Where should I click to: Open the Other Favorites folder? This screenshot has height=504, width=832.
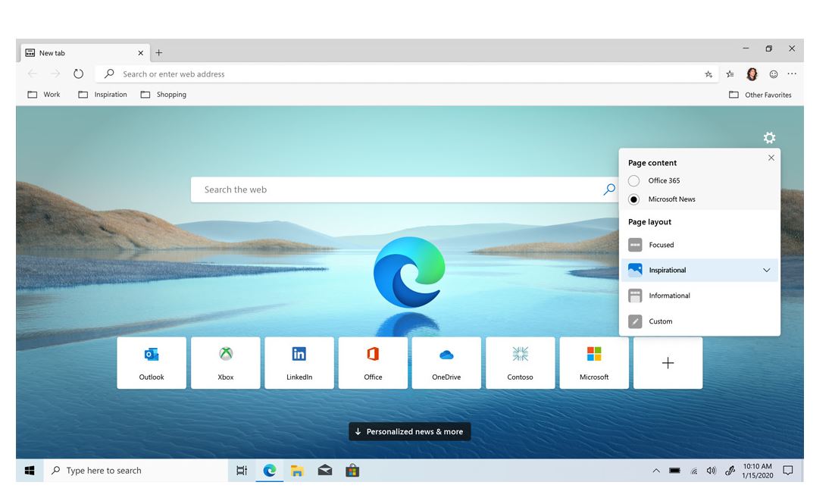pos(760,95)
